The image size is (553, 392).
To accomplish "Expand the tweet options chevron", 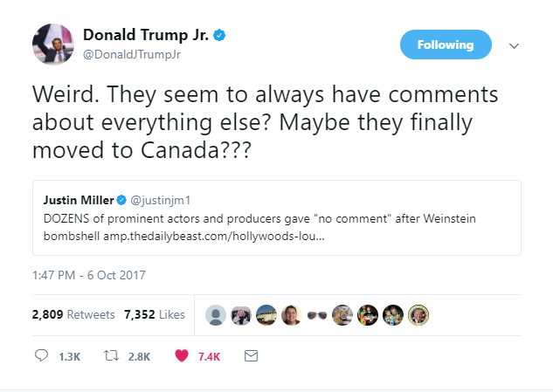I will (514, 45).
